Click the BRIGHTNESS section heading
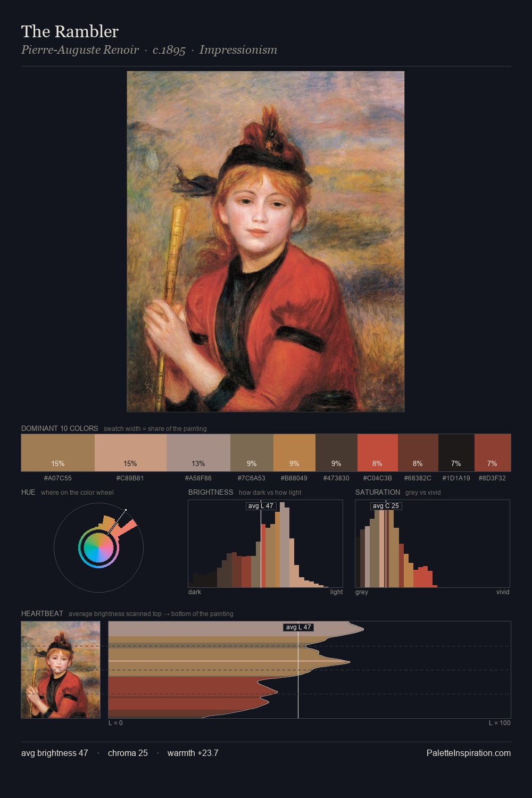Screen dimensions: 532x798 pyautogui.click(x=211, y=492)
